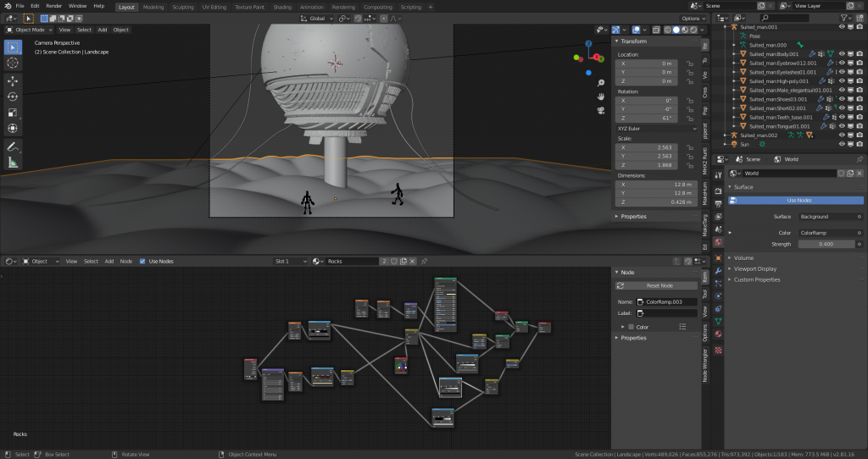Toggle camera view with the camera icon
Screen dimensions: 868x459
pyautogui.click(x=601, y=110)
